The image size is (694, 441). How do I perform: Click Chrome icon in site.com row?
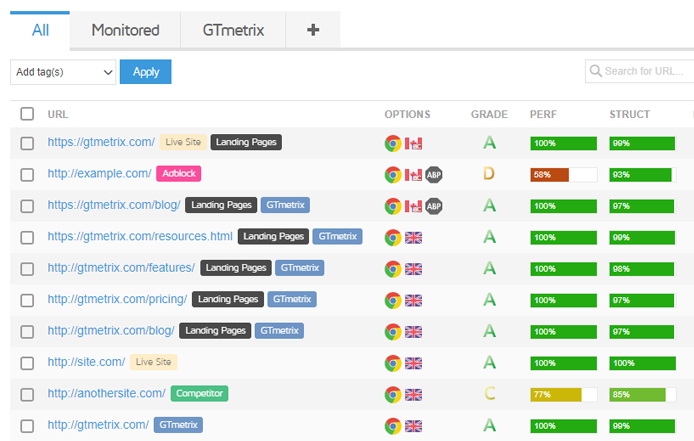tap(393, 364)
